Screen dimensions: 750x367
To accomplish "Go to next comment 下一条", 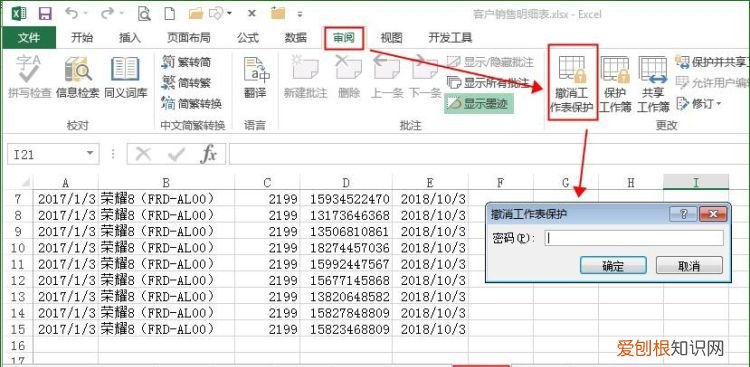I will coord(425,77).
